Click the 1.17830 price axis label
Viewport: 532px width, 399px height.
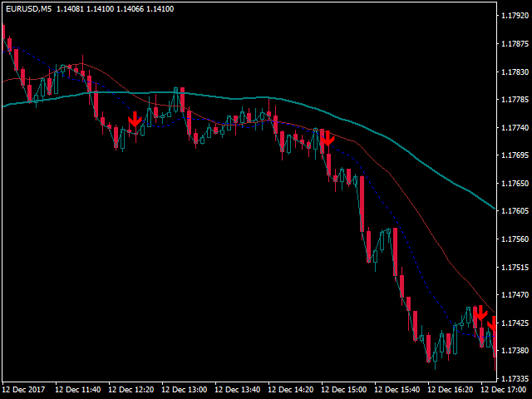pyautogui.click(x=515, y=71)
